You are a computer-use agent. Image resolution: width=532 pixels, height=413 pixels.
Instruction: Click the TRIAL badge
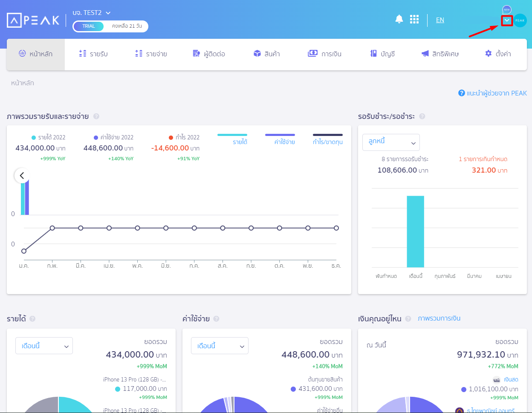coord(89,26)
